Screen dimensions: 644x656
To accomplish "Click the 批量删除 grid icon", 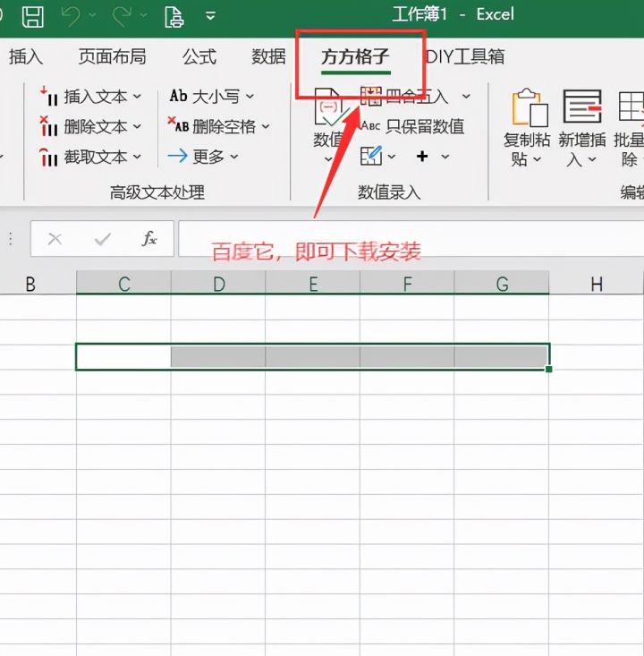I will (x=631, y=108).
